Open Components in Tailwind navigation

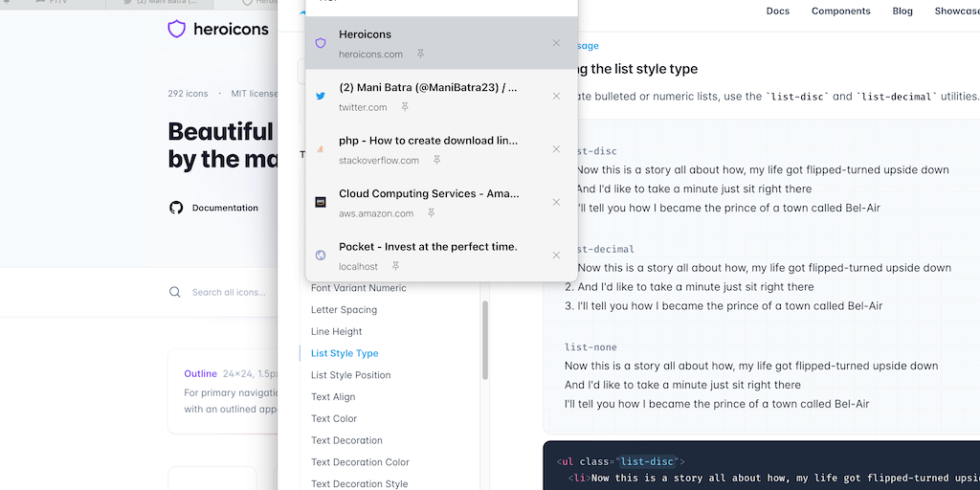(x=840, y=11)
